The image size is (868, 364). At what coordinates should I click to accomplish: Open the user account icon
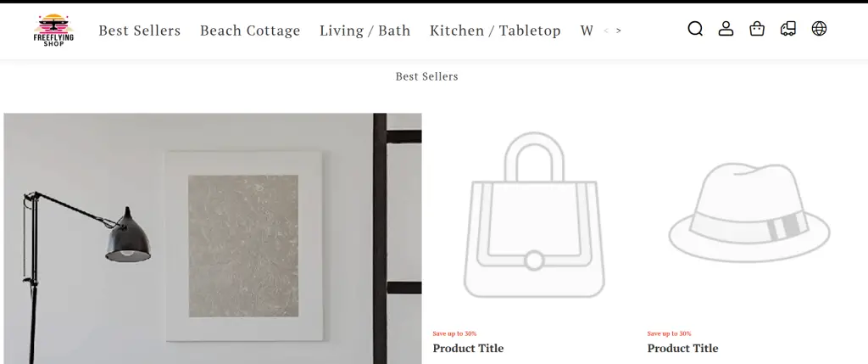click(726, 29)
